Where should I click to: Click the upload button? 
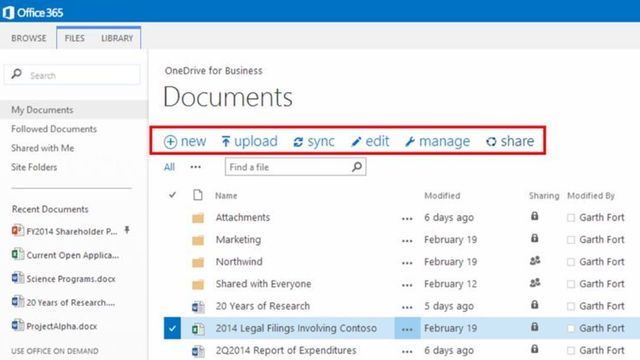pos(249,141)
